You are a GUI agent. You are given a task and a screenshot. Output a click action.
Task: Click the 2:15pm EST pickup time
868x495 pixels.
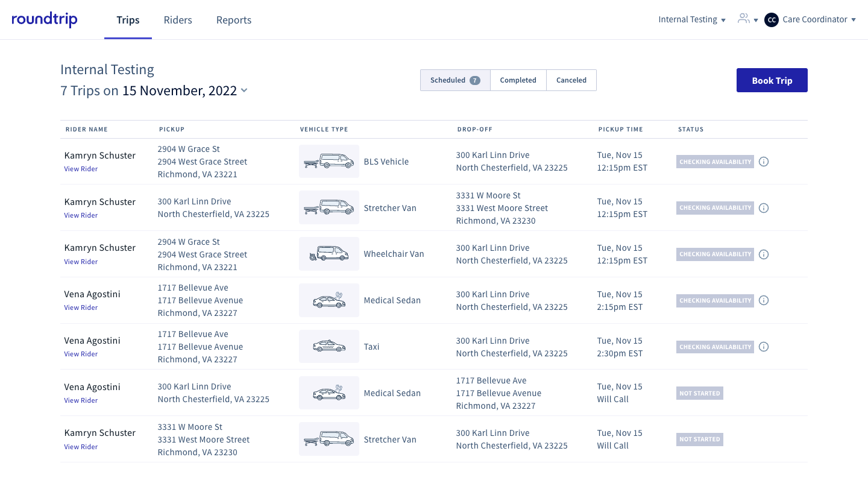pos(620,307)
